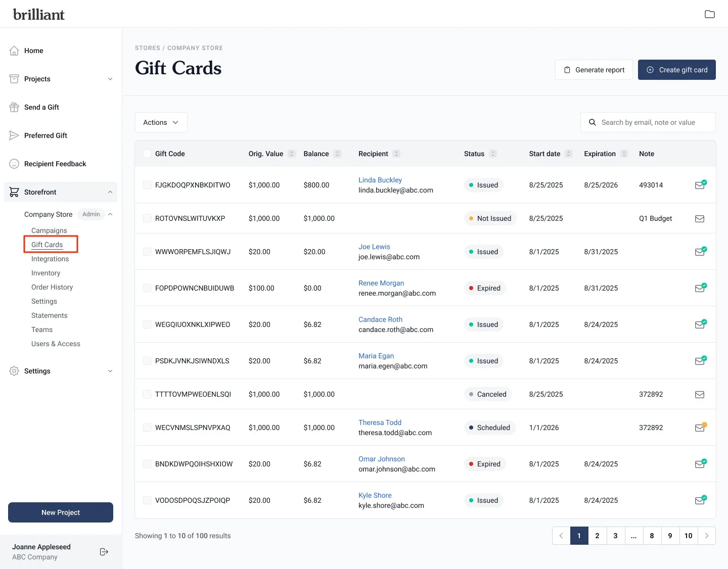The height and width of the screenshot is (569, 728).
Task: Click the Recipient Feedback smiley icon
Action: [x=14, y=164]
